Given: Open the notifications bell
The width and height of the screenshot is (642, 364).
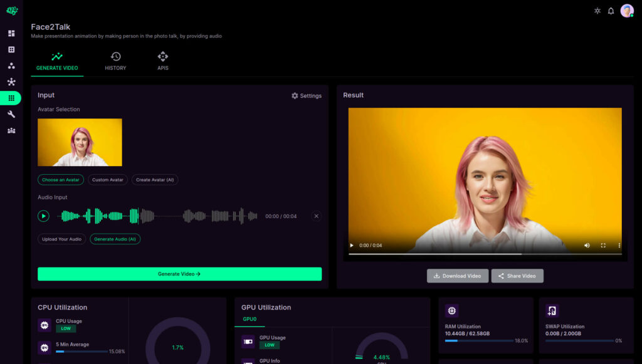Looking at the screenshot, I should point(611,11).
